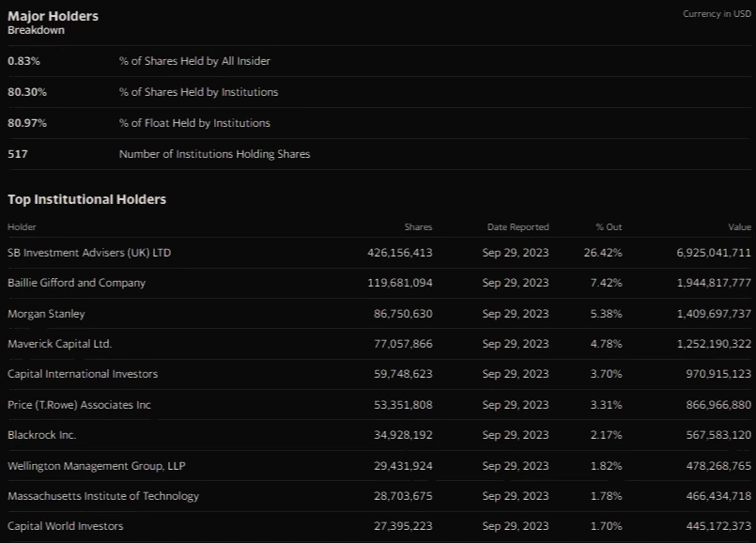Click 'Number of Institutions Holding Shares'
The image size is (756, 543).
pos(214,154)
